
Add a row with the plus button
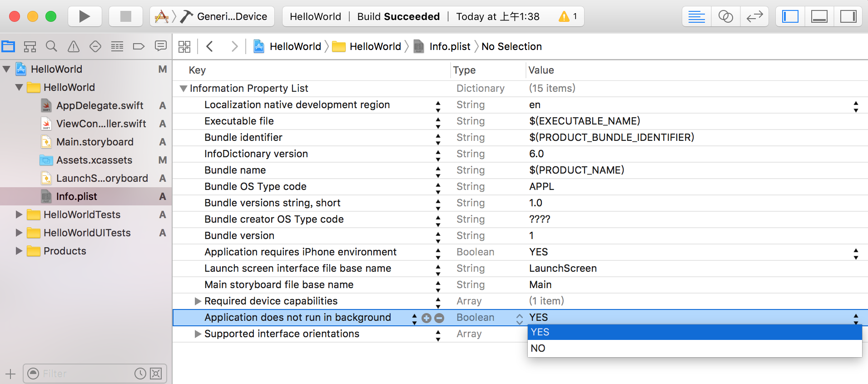(x=426, y=318)
